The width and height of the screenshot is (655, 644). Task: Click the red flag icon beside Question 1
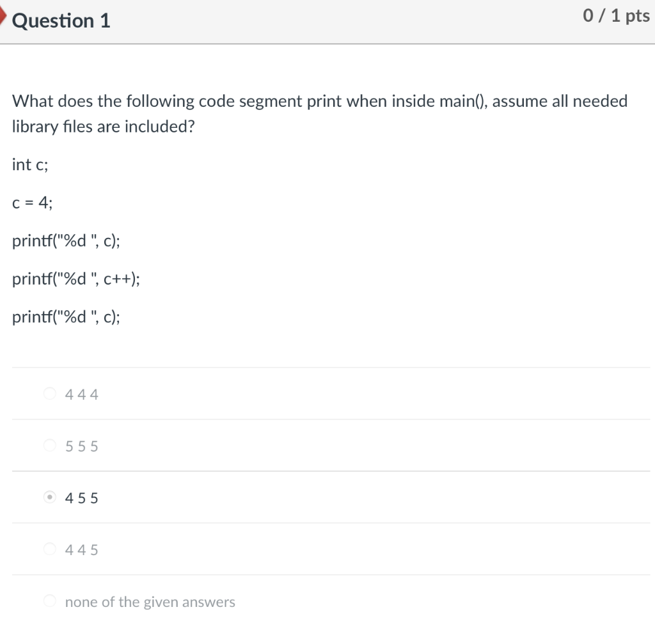click(4, 17)
